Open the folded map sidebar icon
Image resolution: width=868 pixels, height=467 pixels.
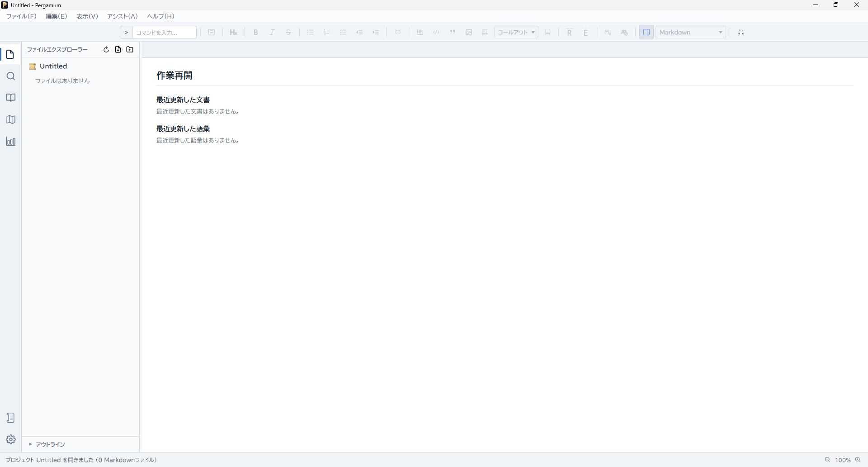tap(11, 119)
